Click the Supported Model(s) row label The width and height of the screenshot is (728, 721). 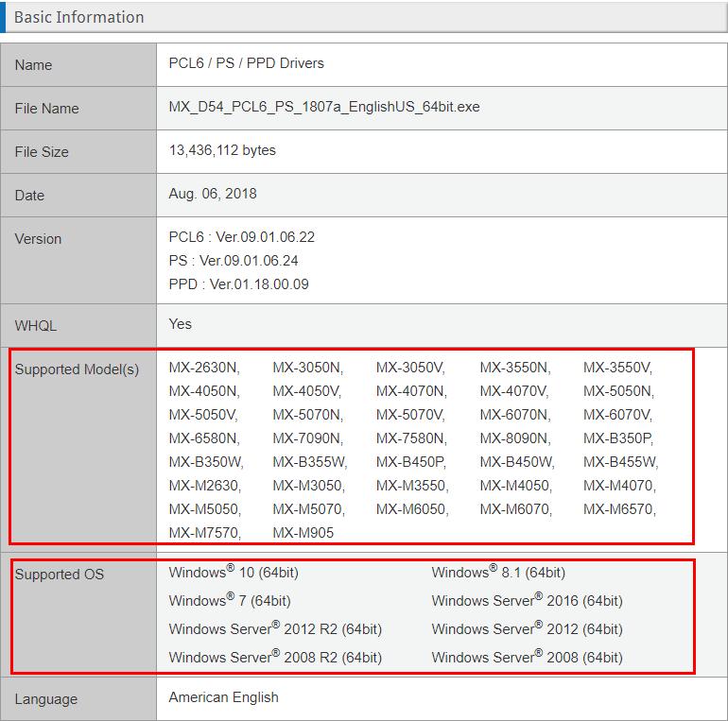click(x=77, y=369)
